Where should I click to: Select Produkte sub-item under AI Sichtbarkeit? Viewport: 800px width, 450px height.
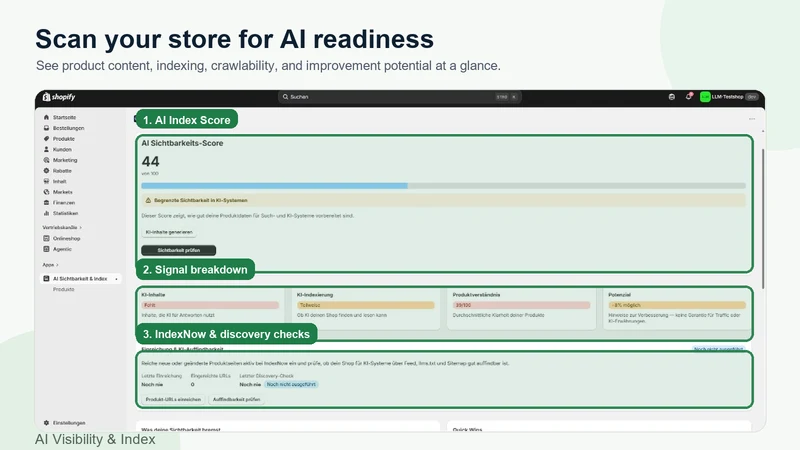pos(64,289)
